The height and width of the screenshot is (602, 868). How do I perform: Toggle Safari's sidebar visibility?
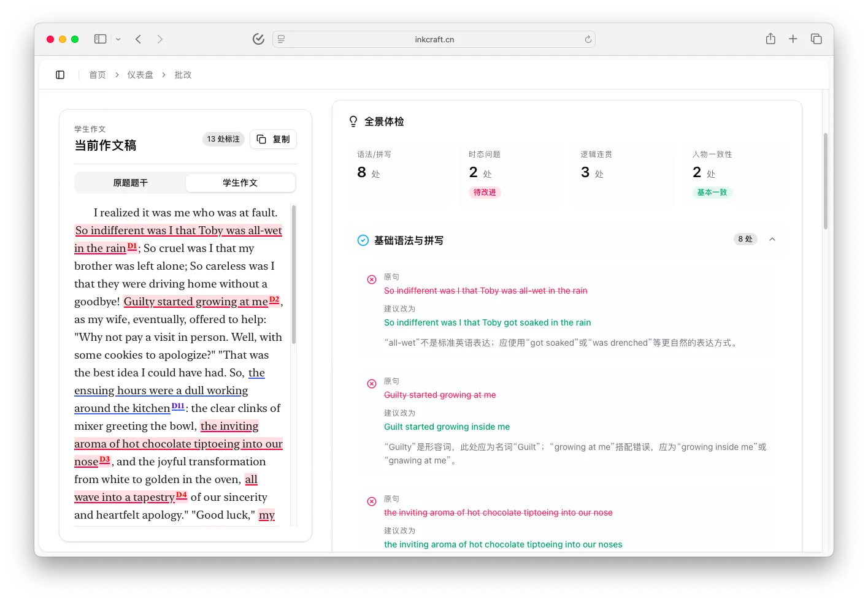100,39
